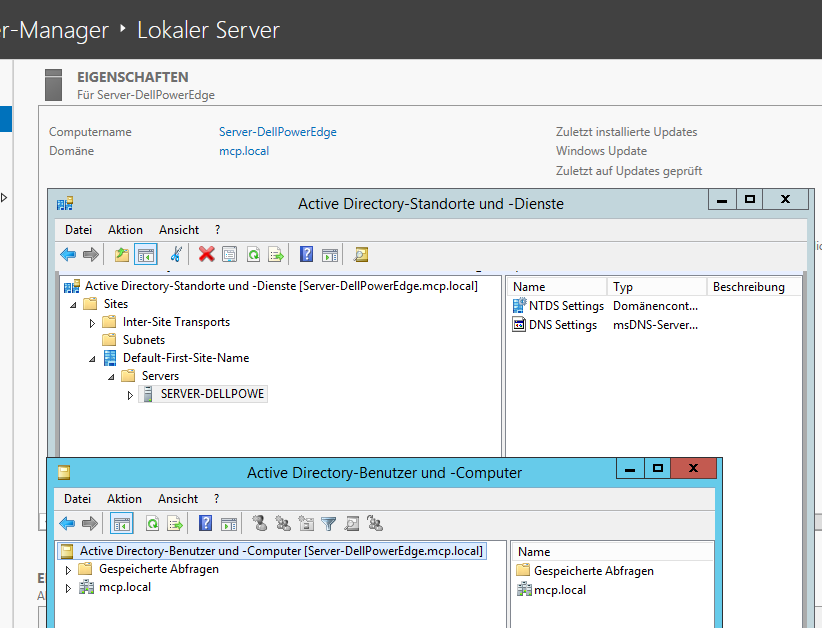Toggle console tree icon in Standorte und -Dienste toolbar
822x629 pixels.
146,255
